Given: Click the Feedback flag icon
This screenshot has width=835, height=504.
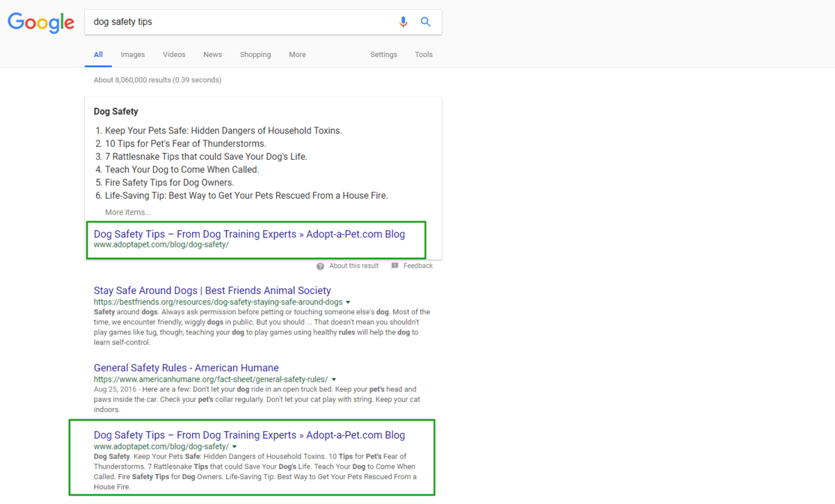Looking at the screenshot, I should coord(395,266).
